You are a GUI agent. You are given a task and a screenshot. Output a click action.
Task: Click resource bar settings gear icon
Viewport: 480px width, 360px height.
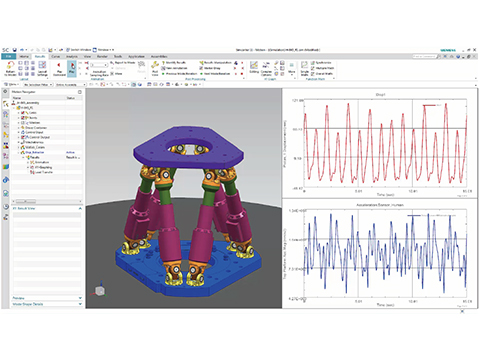point(5,91)
